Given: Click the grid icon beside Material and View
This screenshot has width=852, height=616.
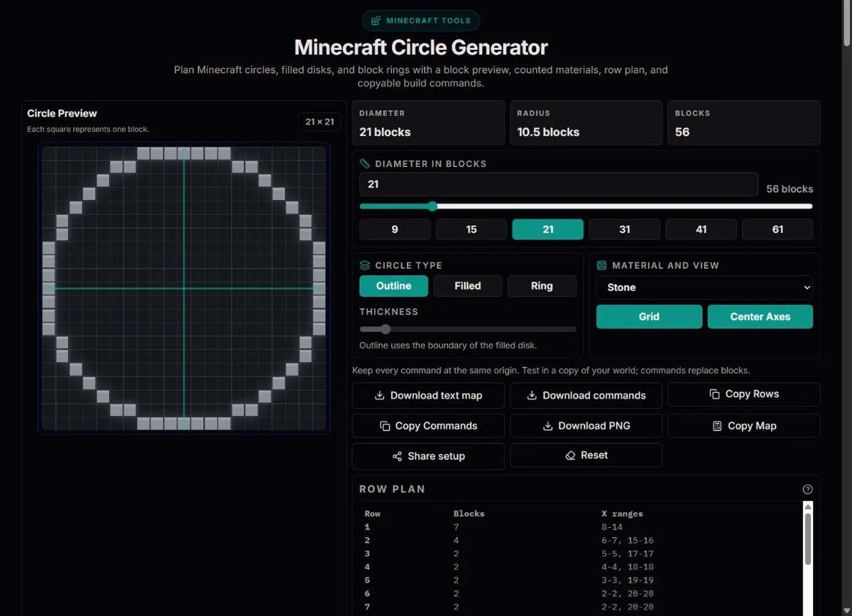Looking at the screenshot, I should (602, 265).
